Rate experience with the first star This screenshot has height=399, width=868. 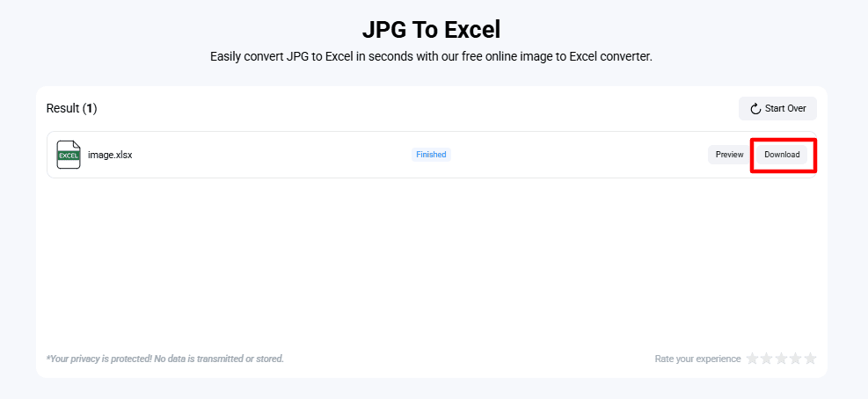coord(752,359)
